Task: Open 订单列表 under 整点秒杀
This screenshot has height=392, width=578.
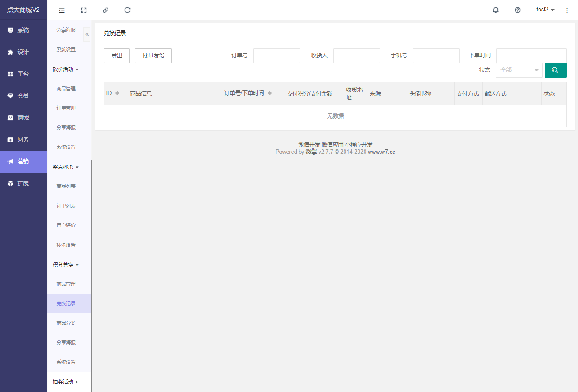Action: coord(69,206)
